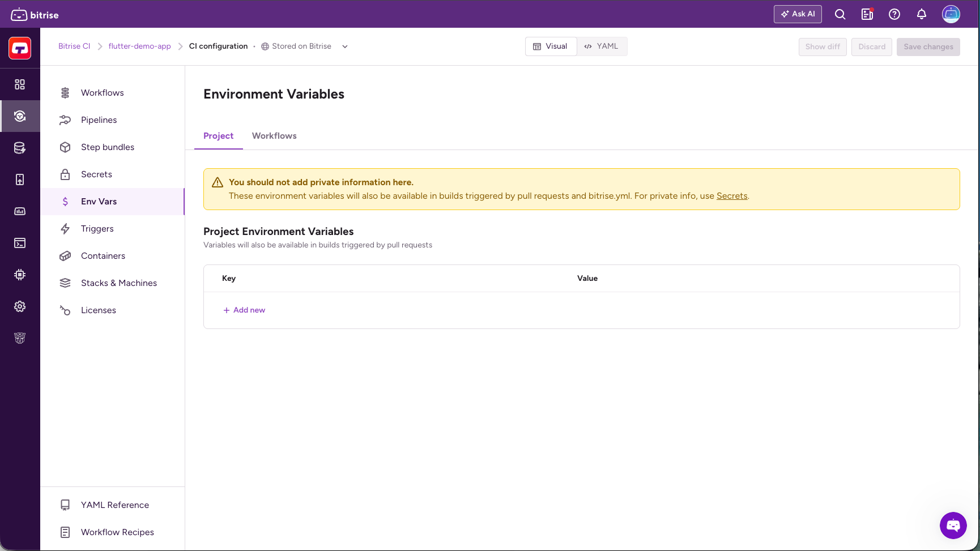Screen dimensions: 980x551
Task: Click the Licenses key icon
Action: (65, 310)
